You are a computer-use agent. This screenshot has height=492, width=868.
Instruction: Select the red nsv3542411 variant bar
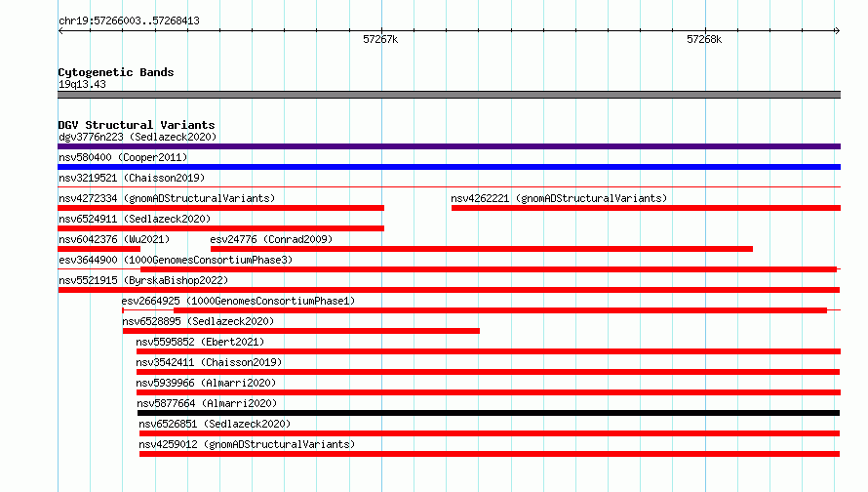(489, 372)
